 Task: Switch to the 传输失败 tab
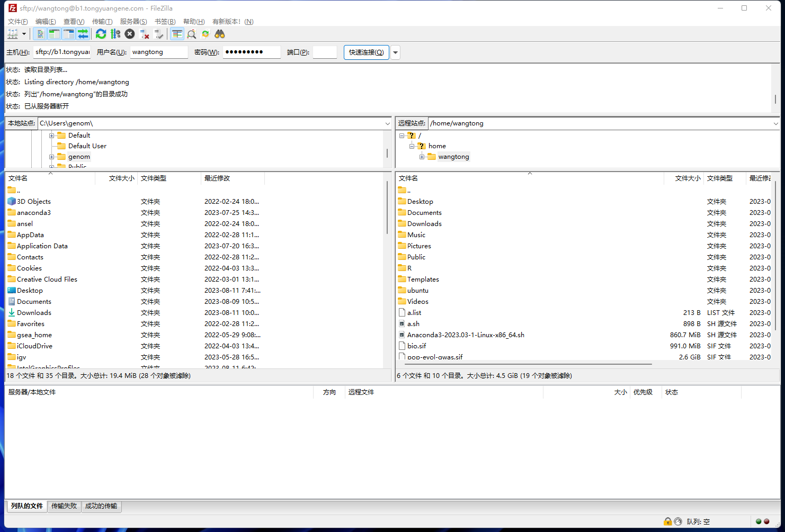click(64, 506)
